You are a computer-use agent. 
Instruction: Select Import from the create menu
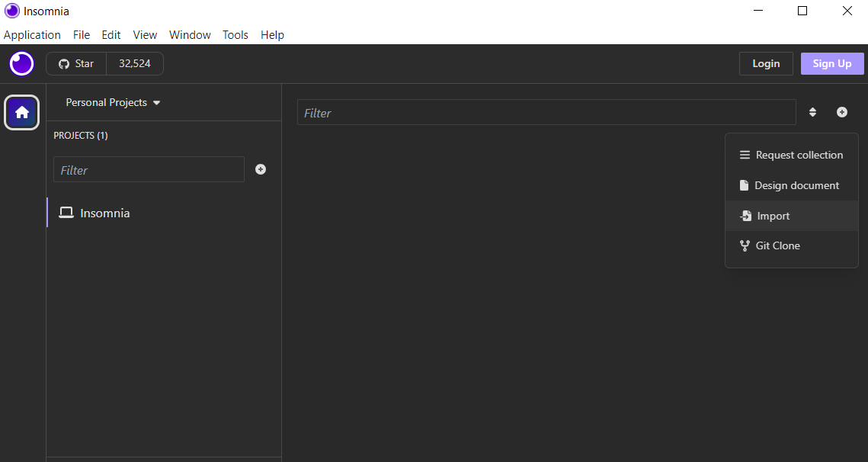(792, 216)
